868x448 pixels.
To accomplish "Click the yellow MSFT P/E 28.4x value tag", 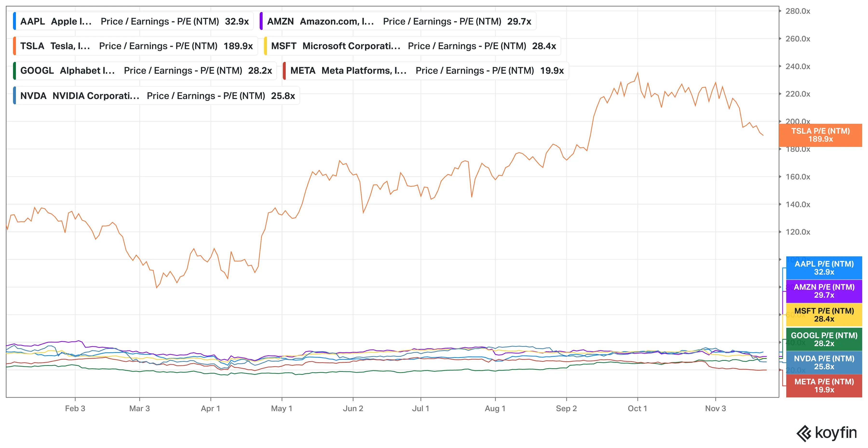I will pyautogui.click(x=824, y=315).
